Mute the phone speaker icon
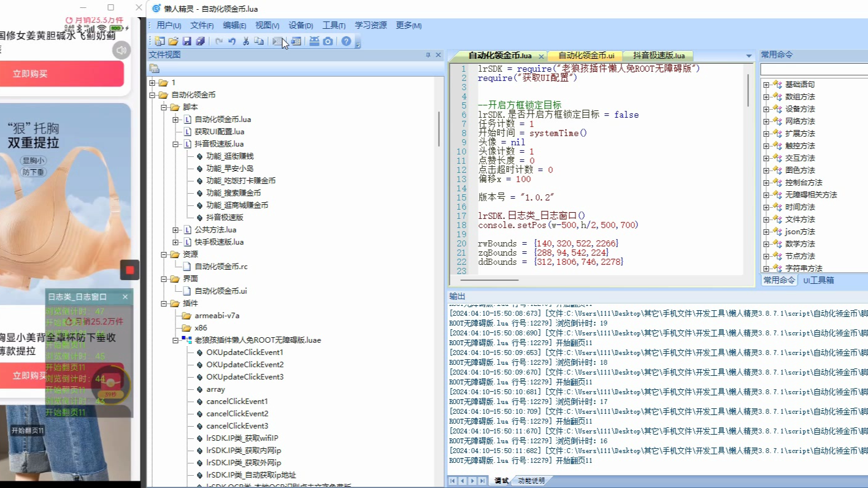This screenshot has width=868, height=488. (x=122, y=50)
